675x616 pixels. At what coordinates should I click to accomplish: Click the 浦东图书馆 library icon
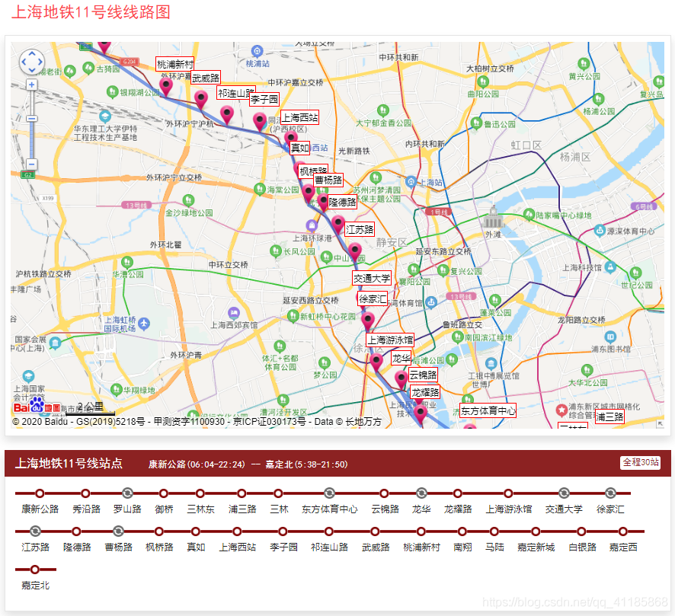click(x=610, y=337)
